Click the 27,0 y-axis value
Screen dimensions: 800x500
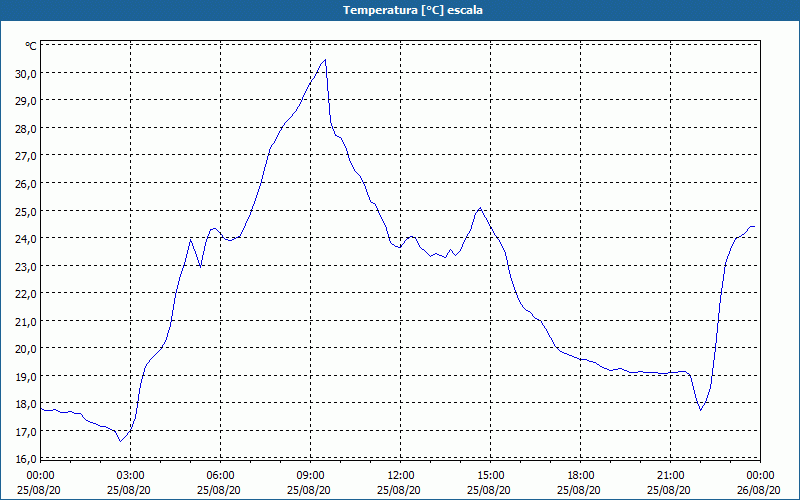[27, 156]
